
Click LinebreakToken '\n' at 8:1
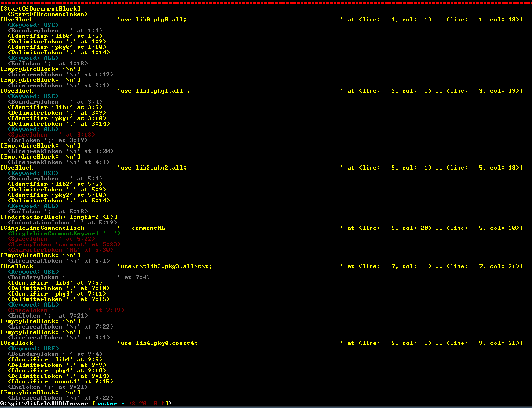tap(59, 338)
